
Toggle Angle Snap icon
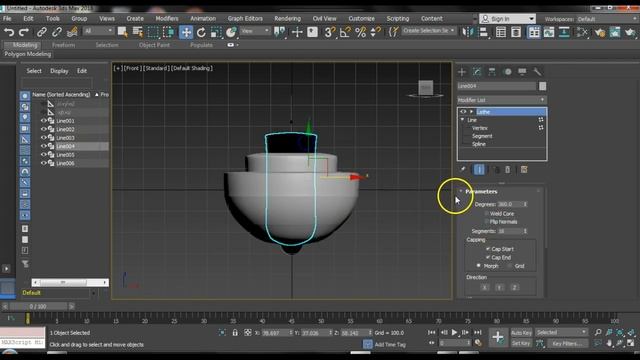point(345,32)
